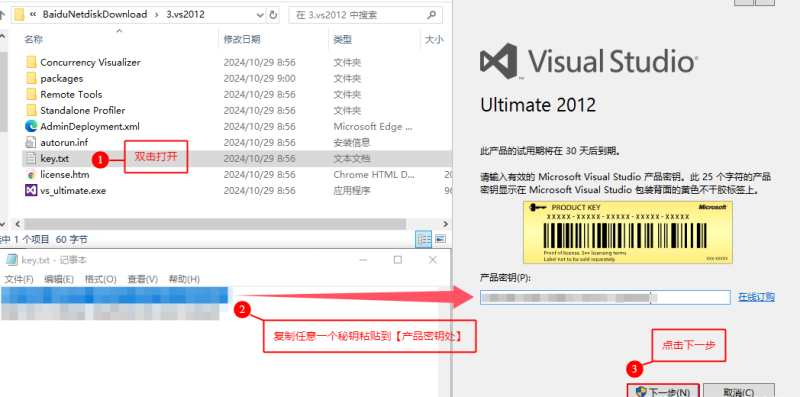The image size is (800, 397).
Task: Click the 取消(C) button in the installer
Action: pyautogui.click(x=739, y=391)
